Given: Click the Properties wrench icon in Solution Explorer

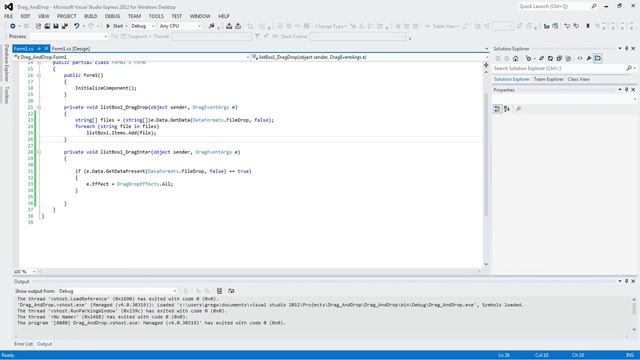Looking at the screenshot, I should coord(589,58).
